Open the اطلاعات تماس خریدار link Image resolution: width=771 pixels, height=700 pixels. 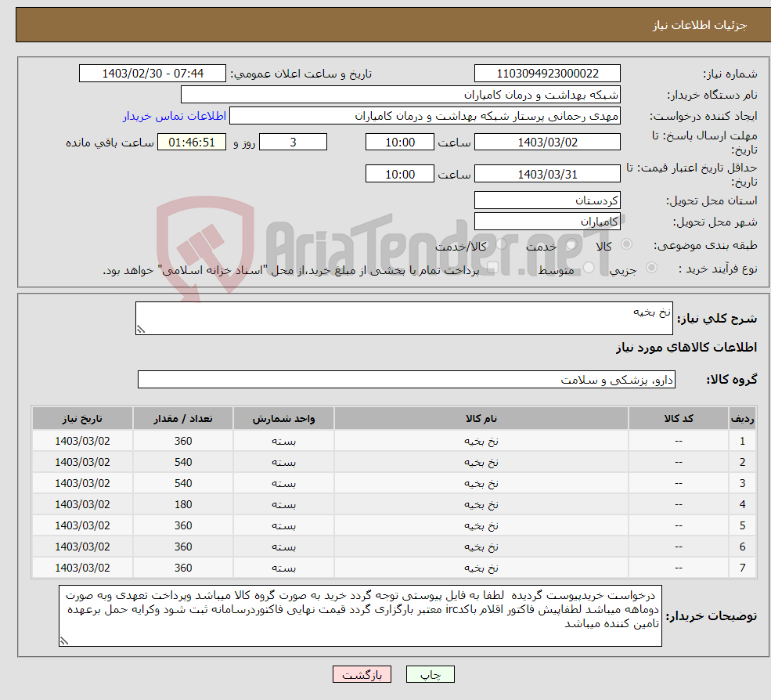(174, 116)
